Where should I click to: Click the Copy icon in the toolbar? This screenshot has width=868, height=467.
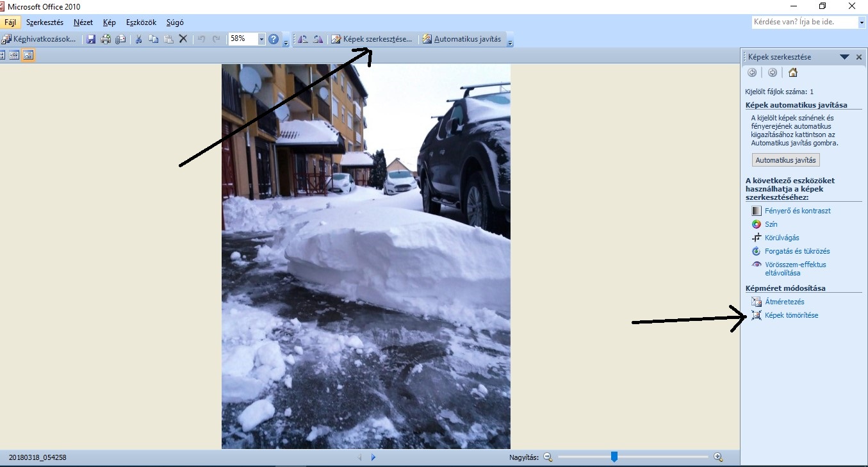[153, 39]
